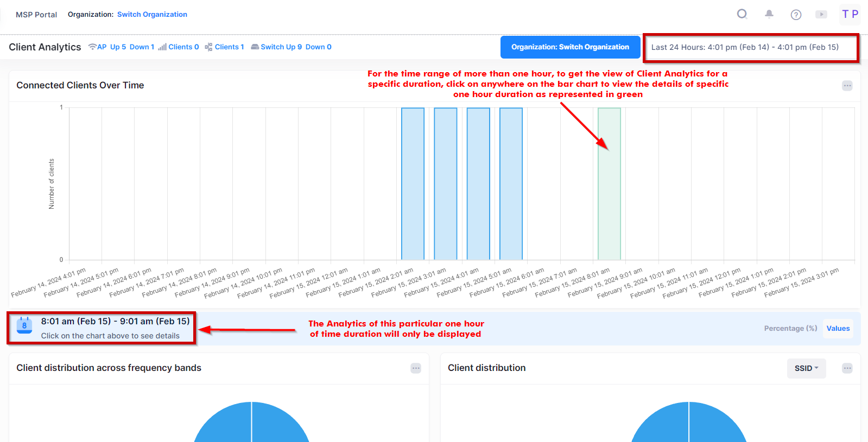The height and width of the screenshot is (442, 868).
Task: Open the notifications bell
Action: 769,14
